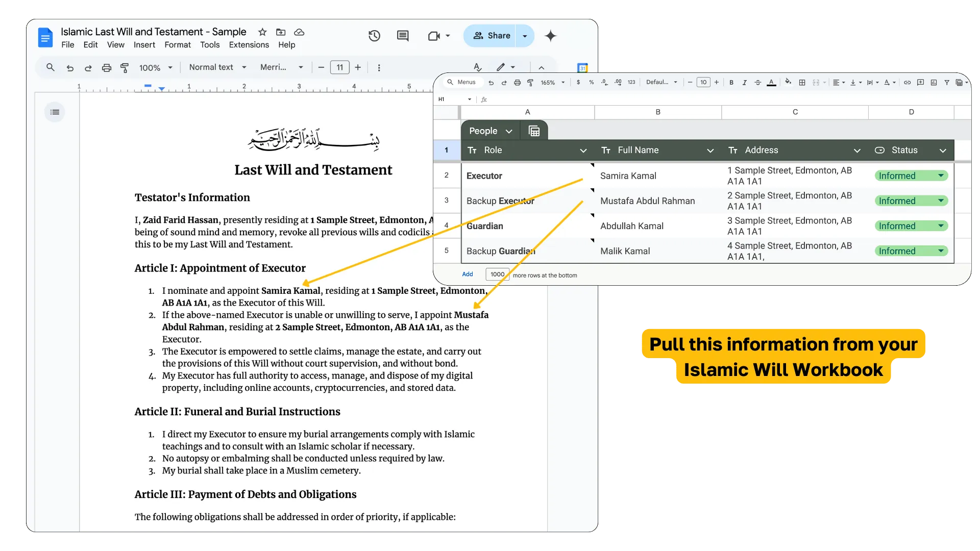The image size is (980, 551).
Task: Open Docs spelling and grammar check
Action: tap(477, 67)
